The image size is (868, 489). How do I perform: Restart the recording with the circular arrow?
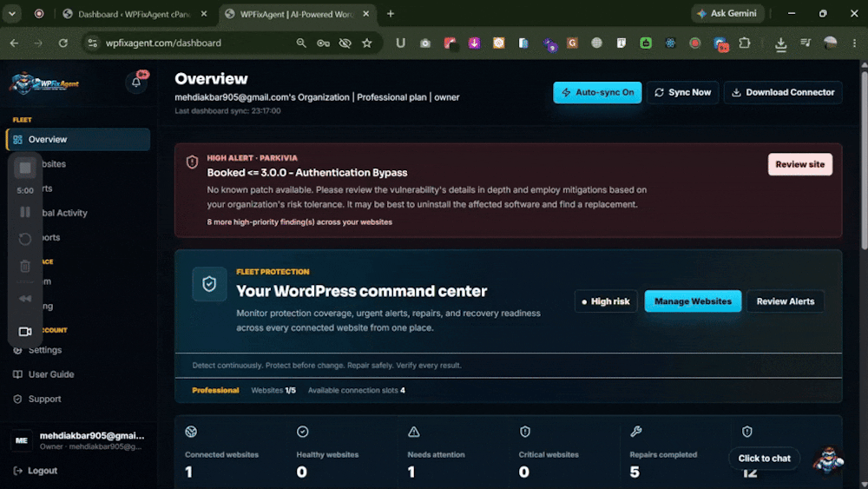[x=25, y=239]
